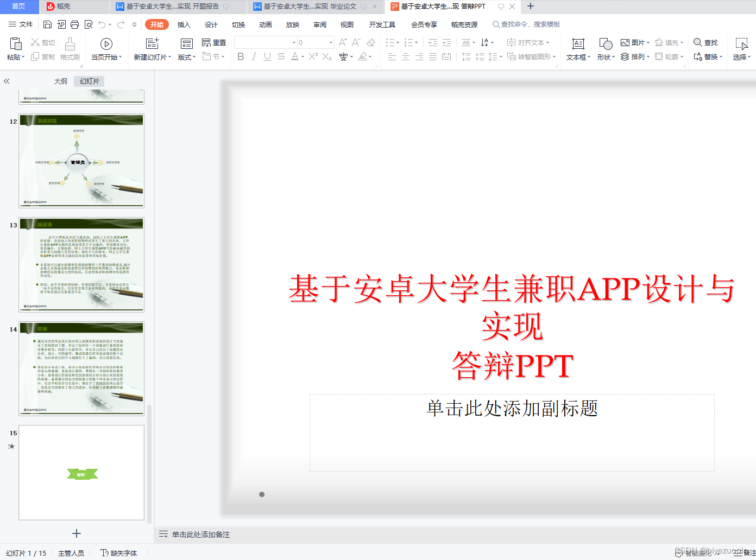Insert a new slide with 新建幻灯片
The height and width of the screenshot is (560, 756).
[x=152, y=50]
